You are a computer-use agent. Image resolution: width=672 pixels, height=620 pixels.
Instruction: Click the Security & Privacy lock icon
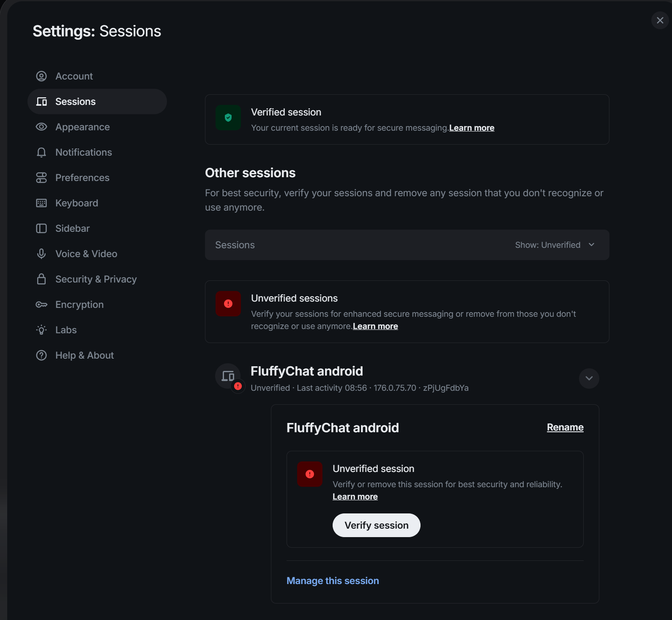pos(41,279)
